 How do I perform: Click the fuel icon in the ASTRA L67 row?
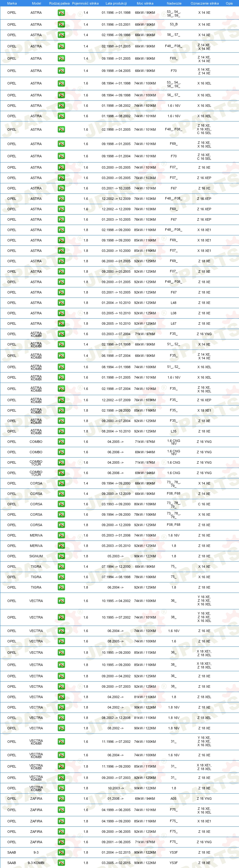[61, 324]
